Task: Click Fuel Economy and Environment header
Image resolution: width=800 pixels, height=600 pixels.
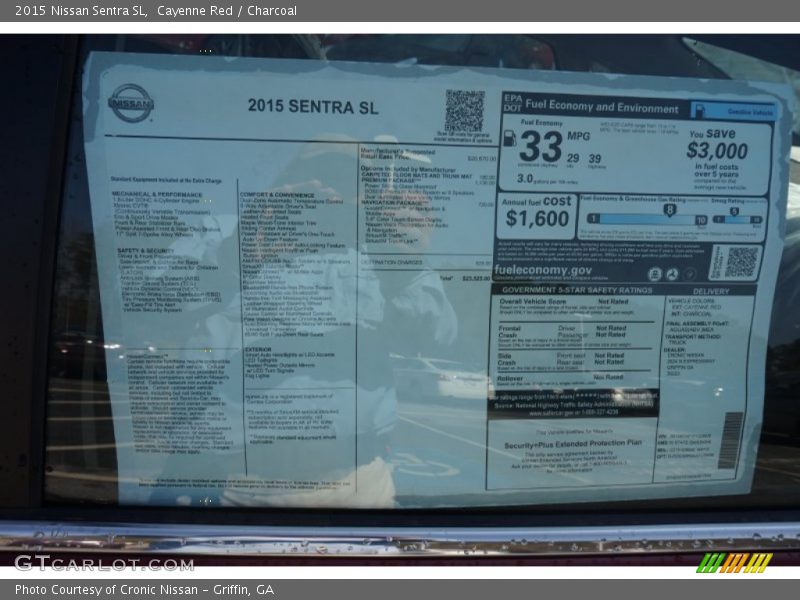Action: (602, 106)
